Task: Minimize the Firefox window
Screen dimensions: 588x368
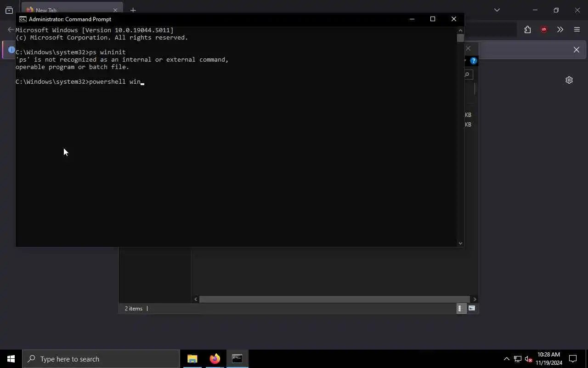Action: pyautogui.click(x=535, y=10)
